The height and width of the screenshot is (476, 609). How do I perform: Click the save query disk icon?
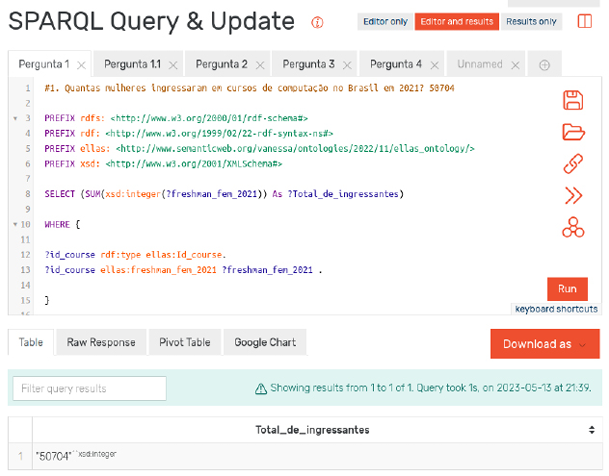coord(573,100)
